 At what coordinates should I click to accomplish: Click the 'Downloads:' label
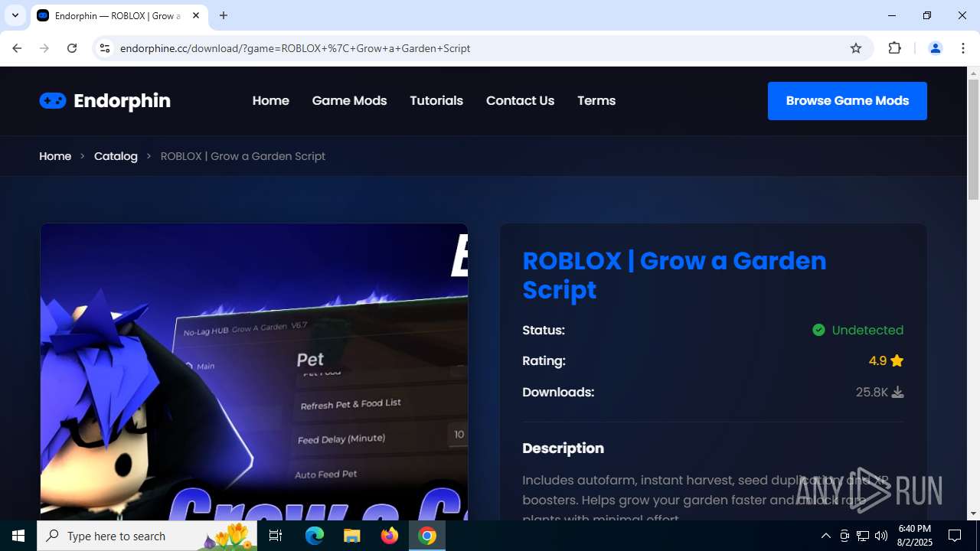pos(558,392)
